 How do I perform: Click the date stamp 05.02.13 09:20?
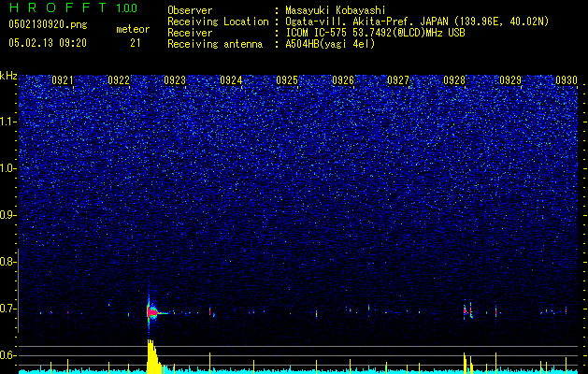(48, 43)
